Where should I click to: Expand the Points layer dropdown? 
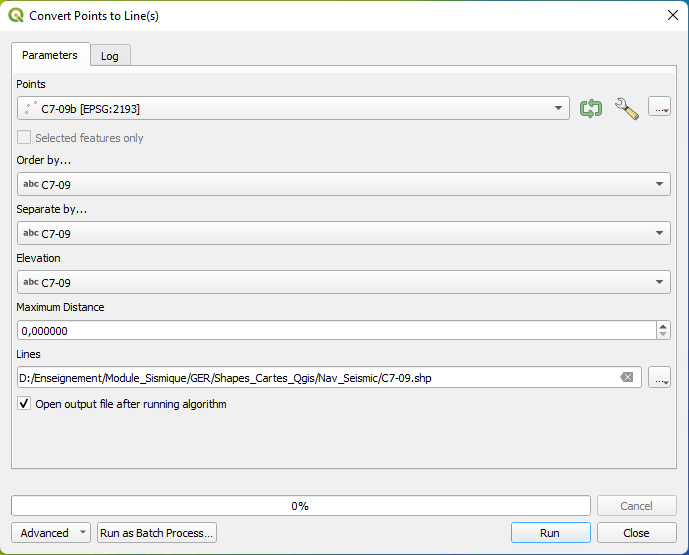click(558, 108)
